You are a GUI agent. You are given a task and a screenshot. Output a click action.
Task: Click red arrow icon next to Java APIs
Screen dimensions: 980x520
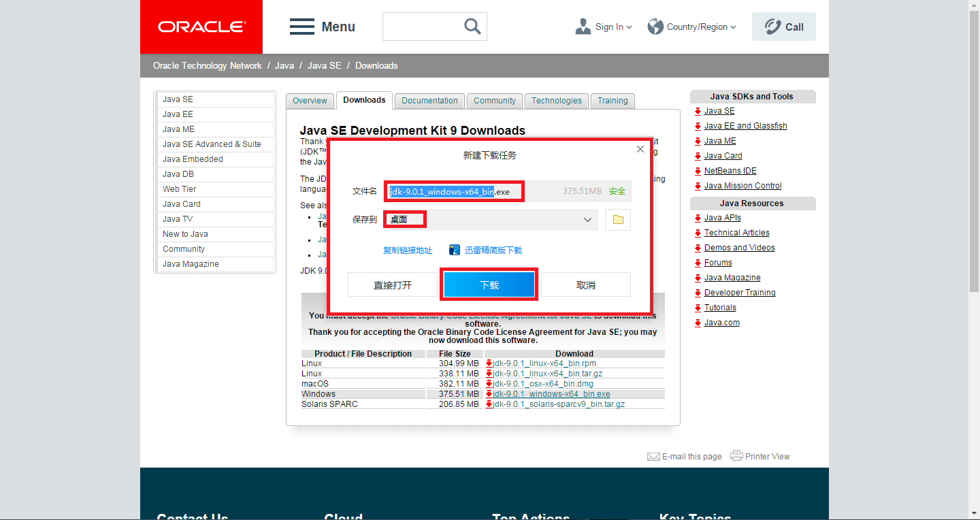click(698, 218)
